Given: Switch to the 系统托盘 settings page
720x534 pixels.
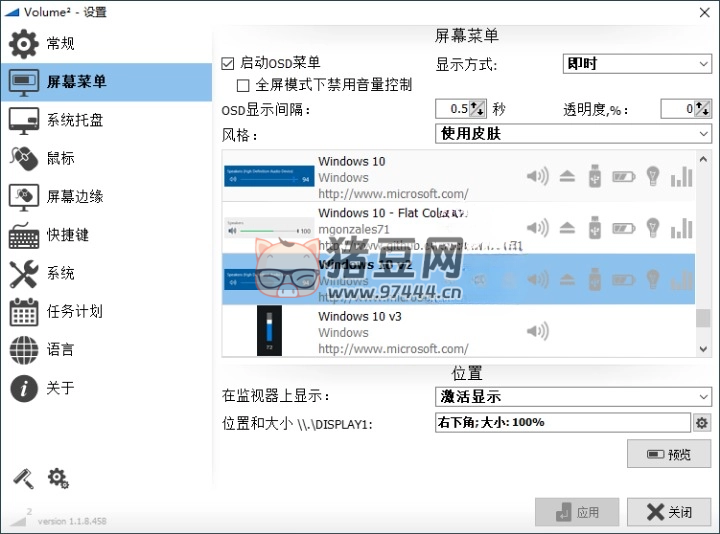Looking at the screenshot, I should [74, 120].
